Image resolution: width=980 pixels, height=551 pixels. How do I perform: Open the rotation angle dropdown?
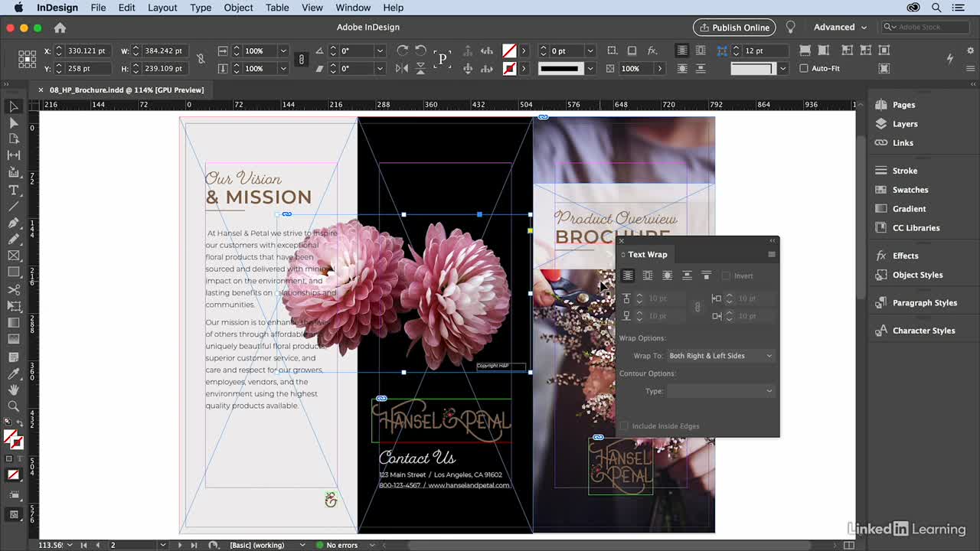point(380,51)
